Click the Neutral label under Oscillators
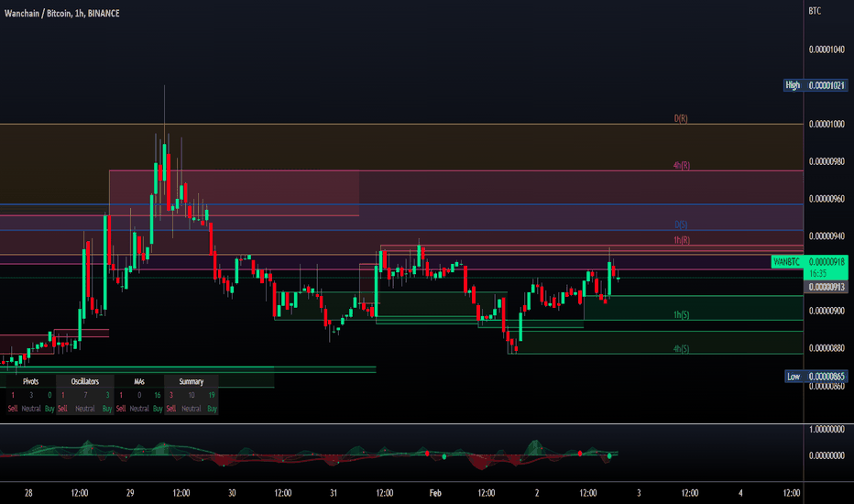This screenshot has width=854, height=504. coord(85,409)
